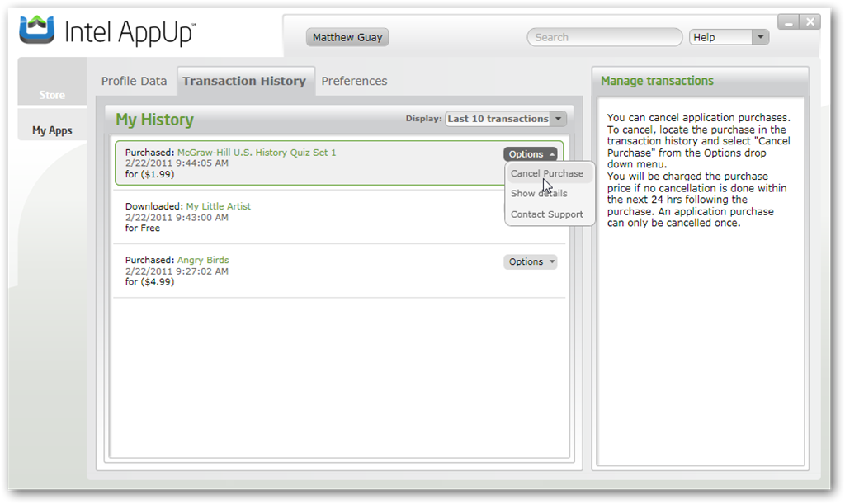Select the 9:43:00 AM download timestamp

[x=177, y=218]
